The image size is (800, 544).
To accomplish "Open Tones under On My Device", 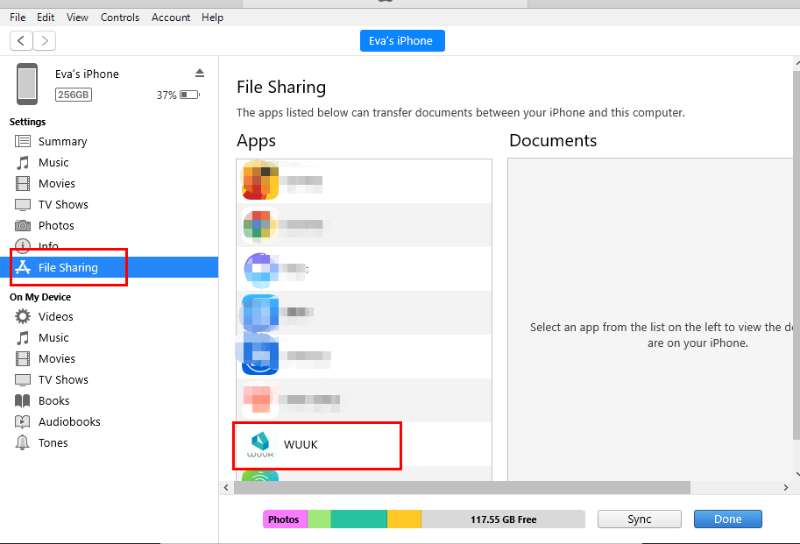I will [53, 442].
